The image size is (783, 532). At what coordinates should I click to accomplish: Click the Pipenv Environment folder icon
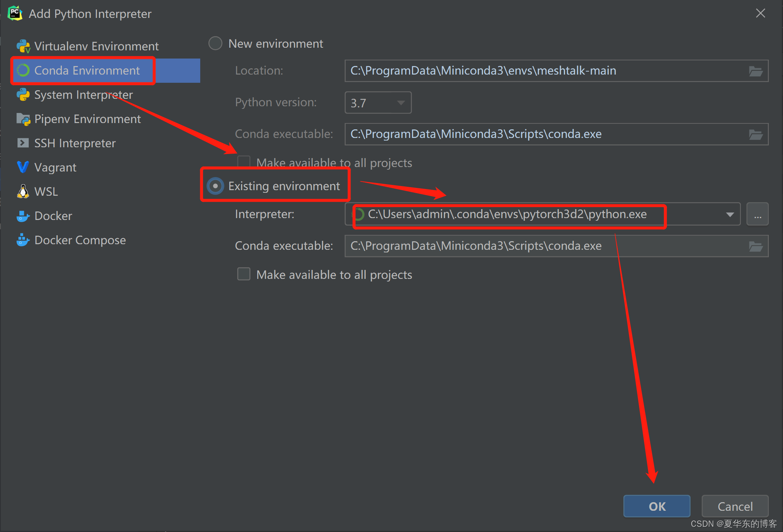click(x=23, y=119)
